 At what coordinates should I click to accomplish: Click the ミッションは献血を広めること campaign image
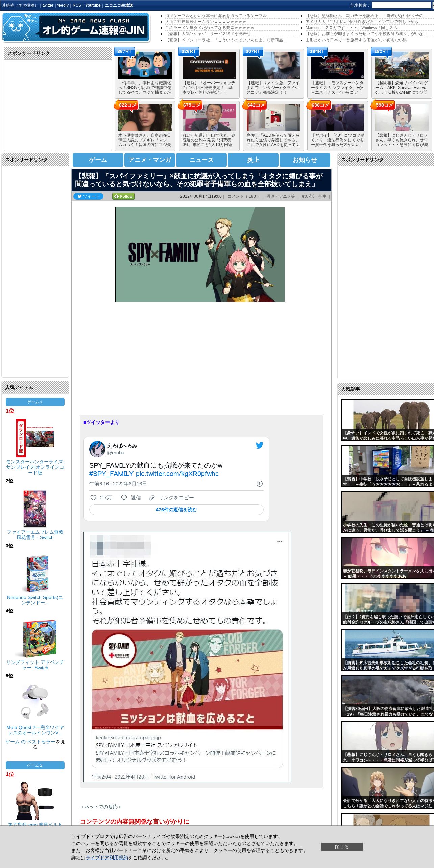coord(187,679)
